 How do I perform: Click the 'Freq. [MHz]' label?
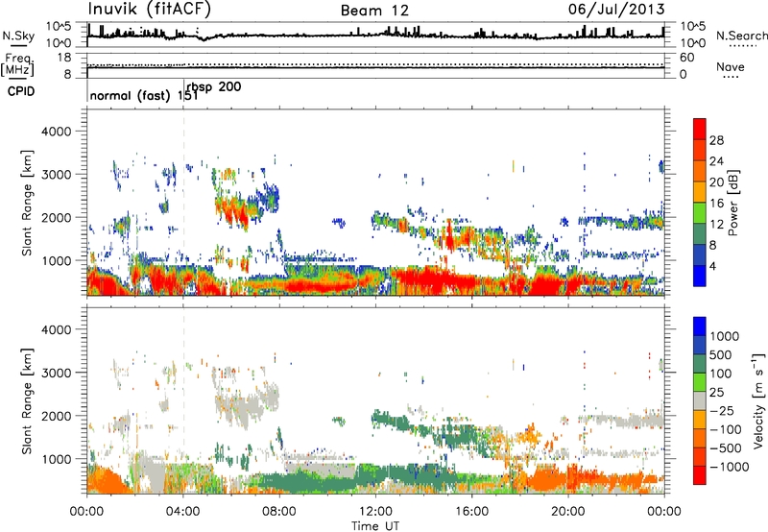coord(17,65)
